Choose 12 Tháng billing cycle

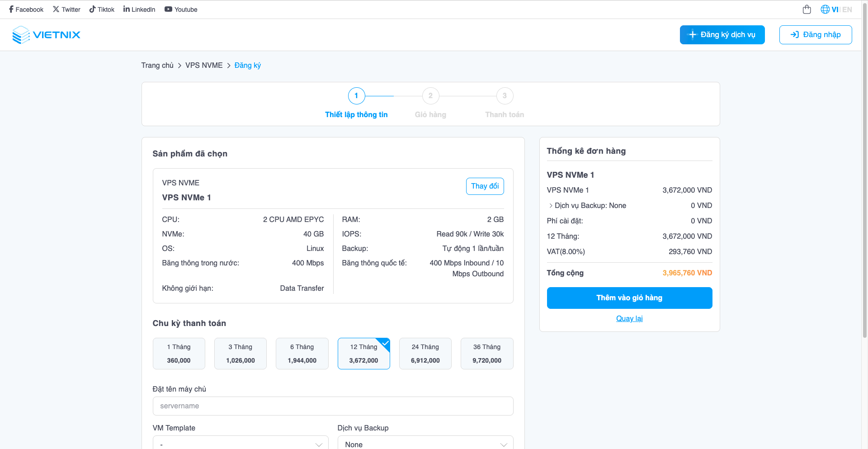(364, 354)
